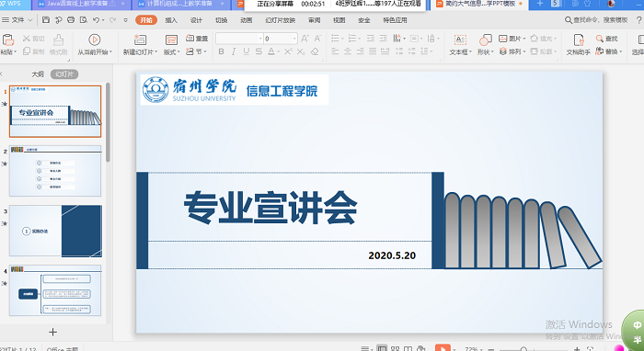This screenshot has height=351, width=644.
Task: Select the Slide Show (幻灯片放映) tab
Action: [x=280, y=20]
